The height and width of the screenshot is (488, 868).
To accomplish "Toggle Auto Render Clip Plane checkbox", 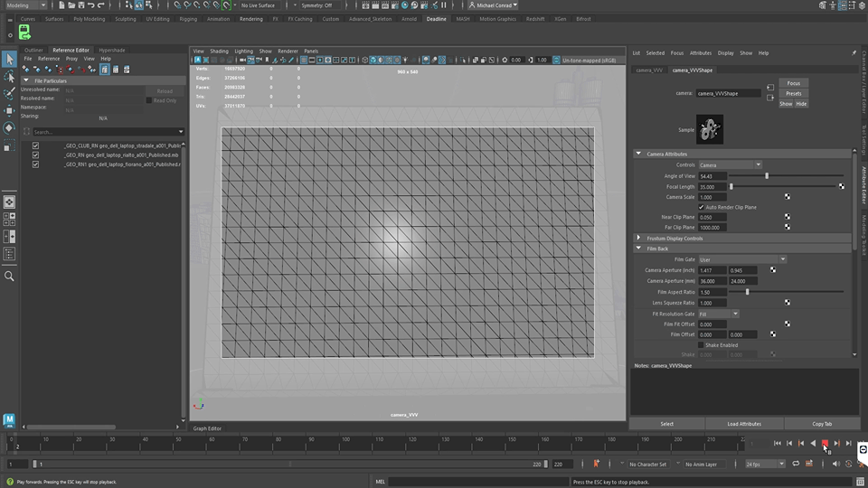I will [x=702, y=207].
